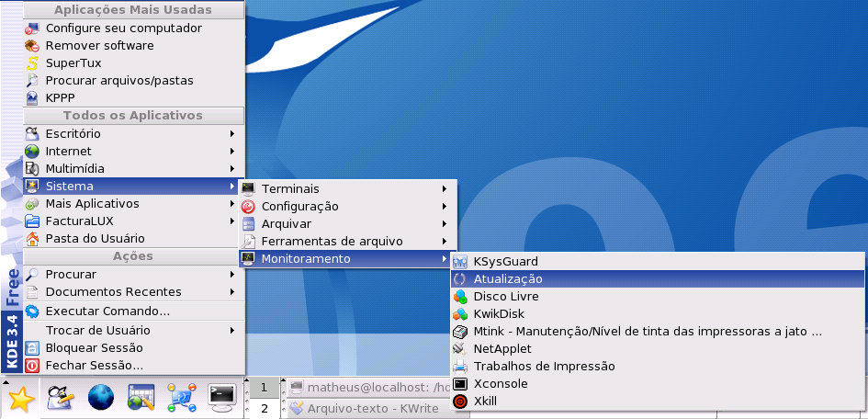Screen dimensions: 868x419
Task: Open Ferramentas de arquivo submenu
Action: pyautogui.click(x=347, y=242)
